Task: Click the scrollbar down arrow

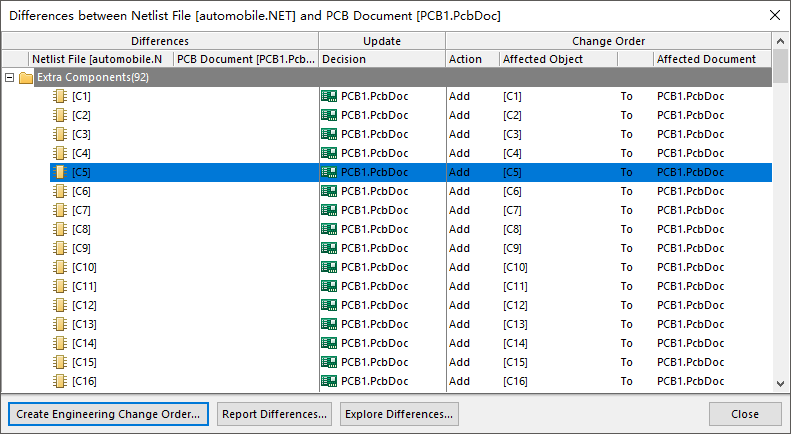Action: (x=780, y=384)
